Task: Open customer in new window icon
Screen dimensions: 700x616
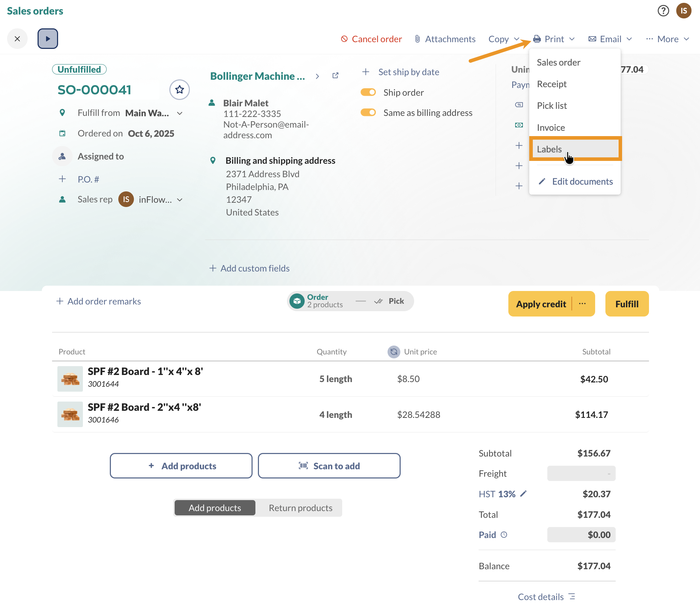Action: pos(335,75)
